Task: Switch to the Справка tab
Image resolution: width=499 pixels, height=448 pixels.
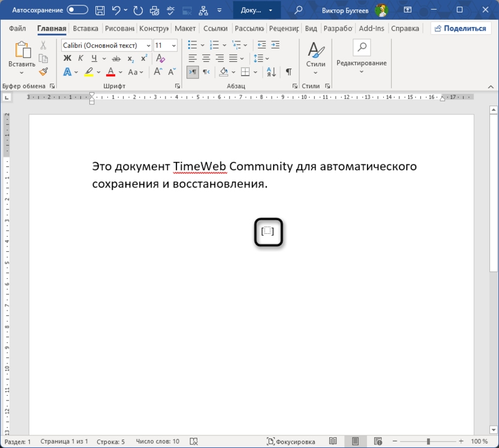Action: 405,28
